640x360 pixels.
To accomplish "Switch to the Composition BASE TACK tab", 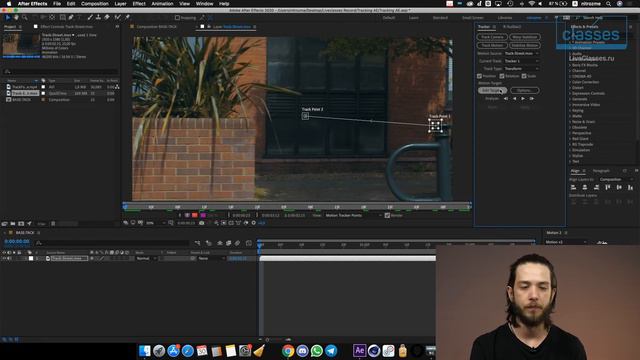I will (x=156, y=27).
